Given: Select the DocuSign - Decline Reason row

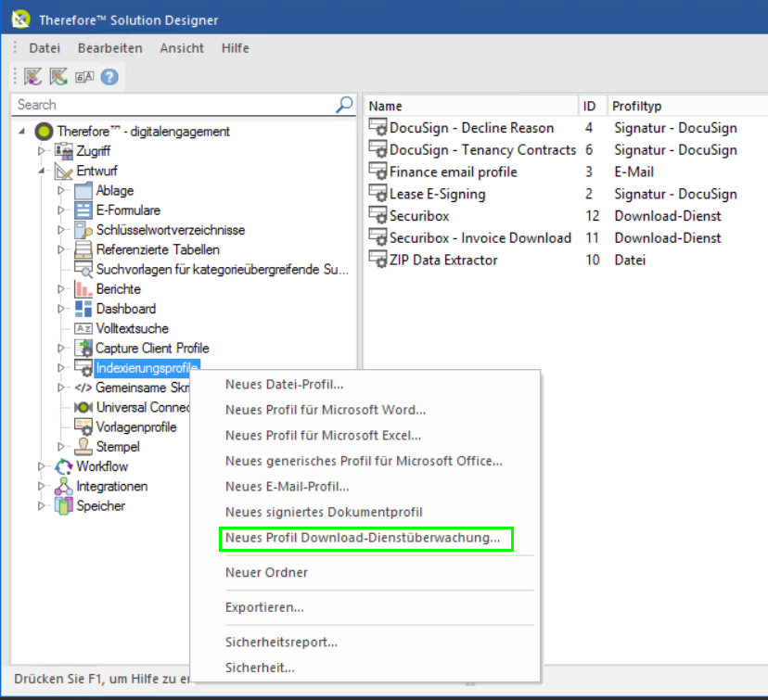Looking at the screenshot, I should pyautogui.click(x=566, y=128).
